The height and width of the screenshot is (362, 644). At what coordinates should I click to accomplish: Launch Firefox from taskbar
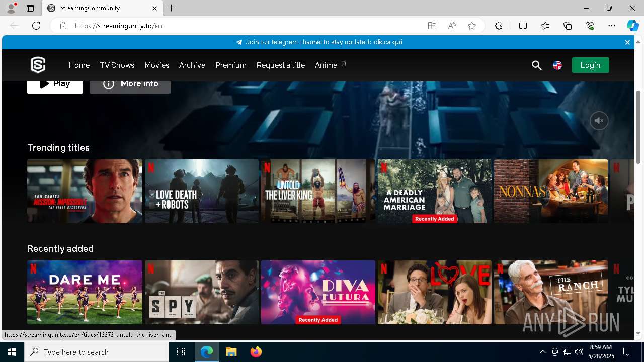(x=256, y=352)
